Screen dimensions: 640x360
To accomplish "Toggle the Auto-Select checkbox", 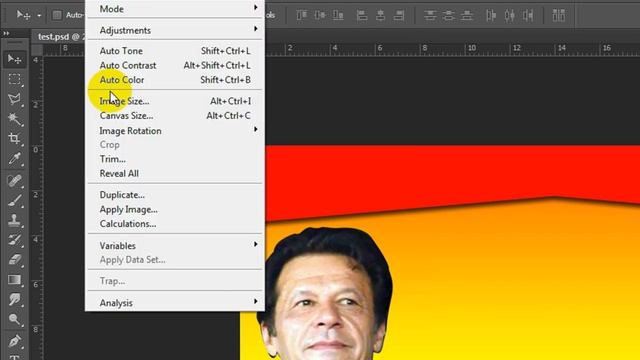I will 57,15.
